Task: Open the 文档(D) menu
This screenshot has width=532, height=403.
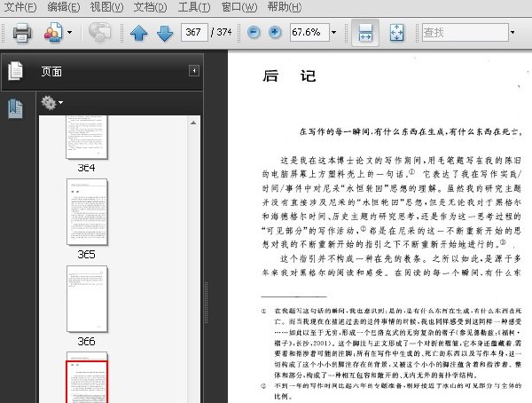Action: pos(150,7)
